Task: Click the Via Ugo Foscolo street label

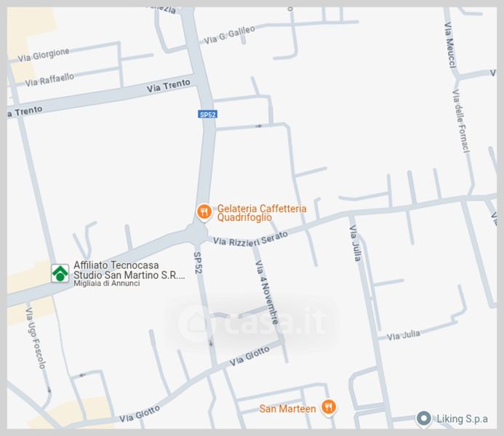Action: (36, 338)
